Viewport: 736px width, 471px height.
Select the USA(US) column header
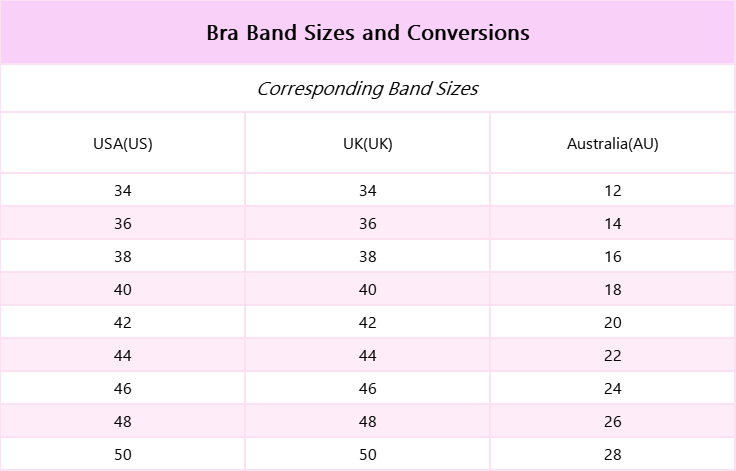[x=123, y=143]
